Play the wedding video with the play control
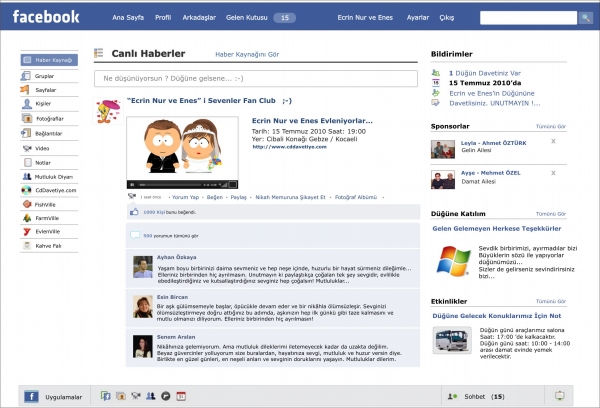The image size is (600, 408). pyautogui.click(x=133, y=184)
